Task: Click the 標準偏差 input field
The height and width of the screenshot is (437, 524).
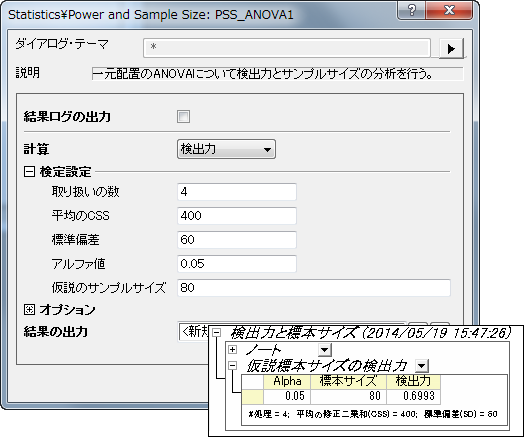Action: coord(237,240)
